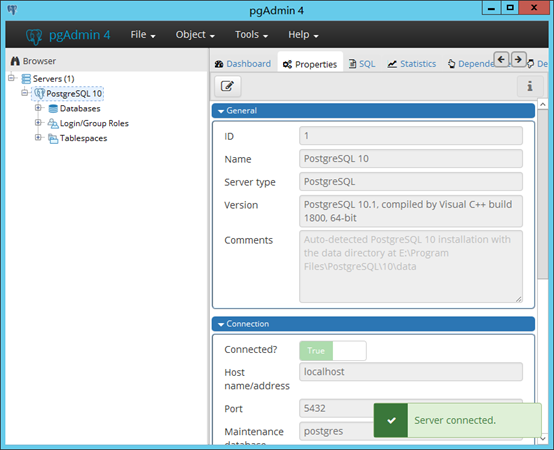Open the Object menu
This screenshot has width=554, height=450.
[195, 35]
